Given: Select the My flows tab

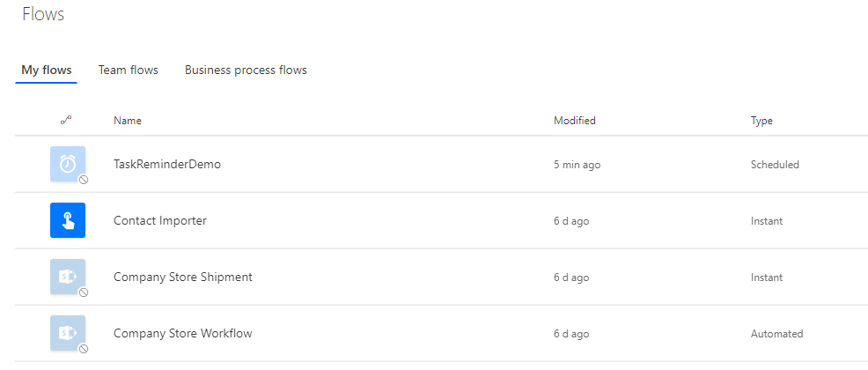Looking at the screenshot, I should [x=47, y=70].
